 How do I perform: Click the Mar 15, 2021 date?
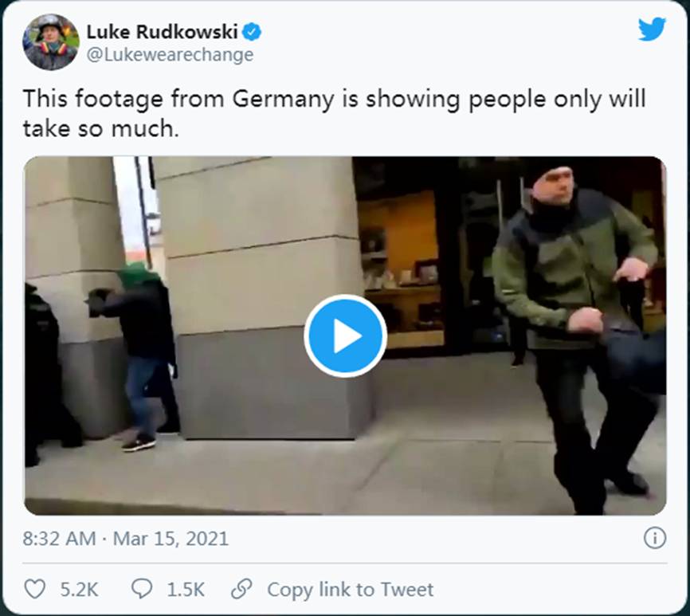pyautogui.click(x=171, y=539)
